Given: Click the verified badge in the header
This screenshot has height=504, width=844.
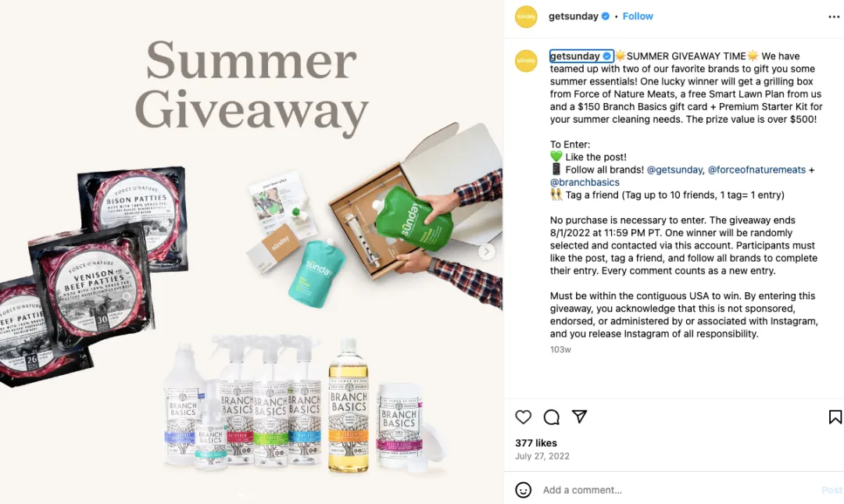Looking at the screenshot, I should 606,16.
